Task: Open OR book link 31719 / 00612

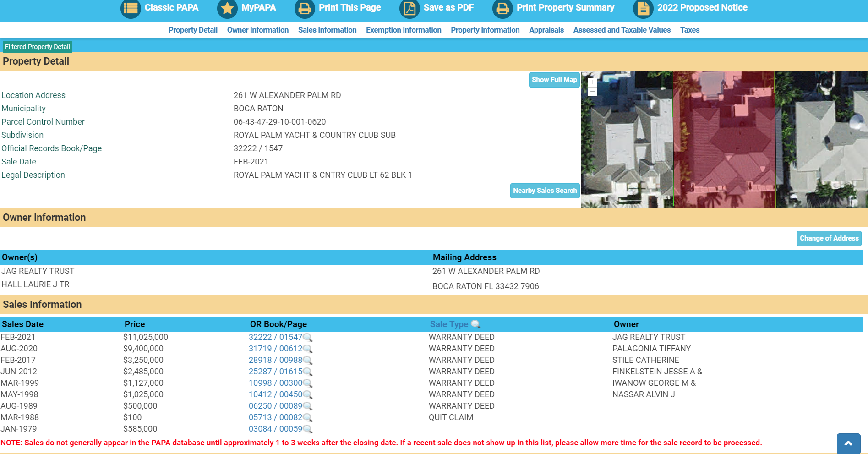Action: pos(275,349)
